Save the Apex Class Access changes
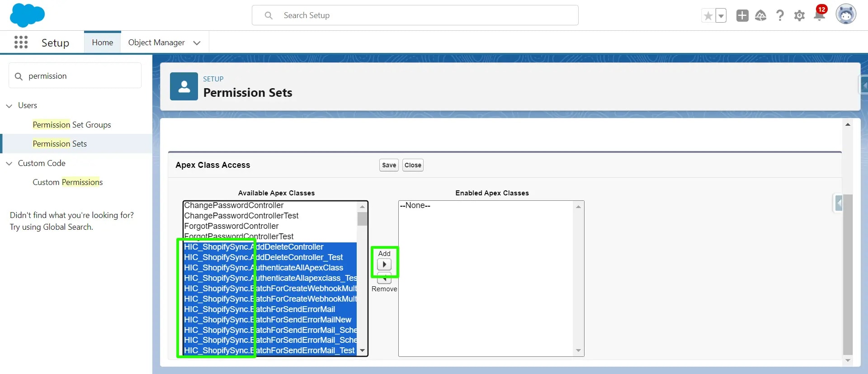The image size is (868, 374). pos(389,165)
